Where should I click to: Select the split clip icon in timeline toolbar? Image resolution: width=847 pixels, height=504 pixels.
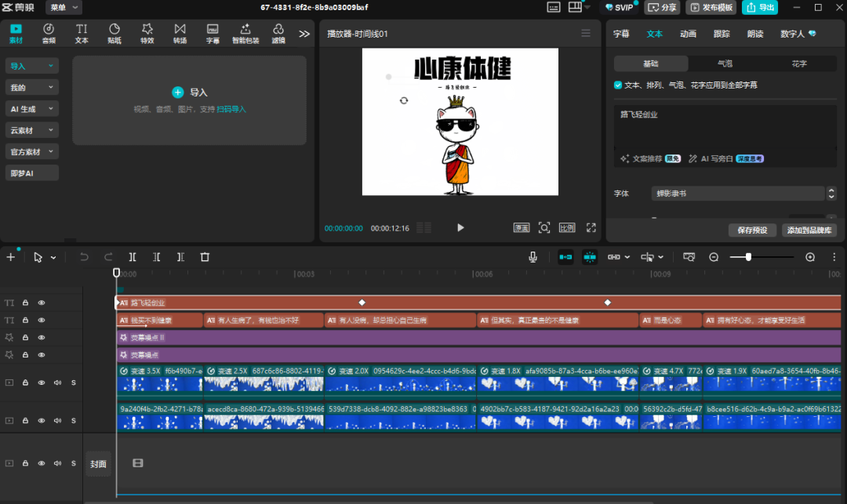point(132,256)
